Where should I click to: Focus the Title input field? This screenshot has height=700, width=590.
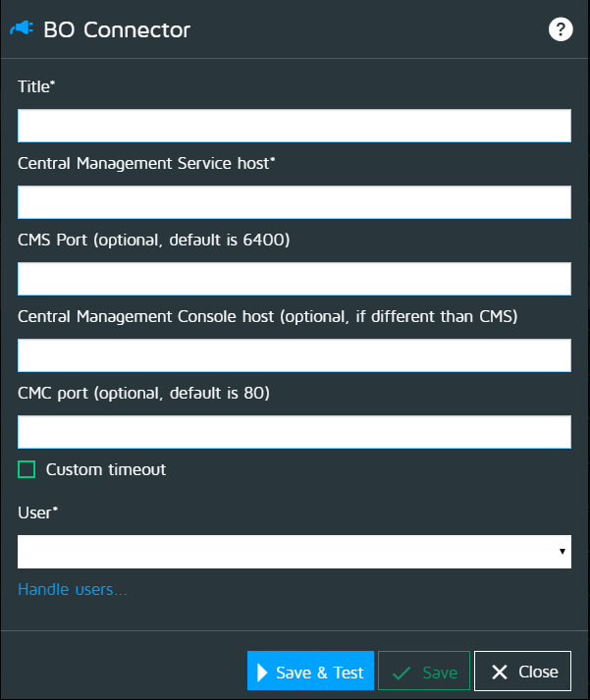point(294,126)
